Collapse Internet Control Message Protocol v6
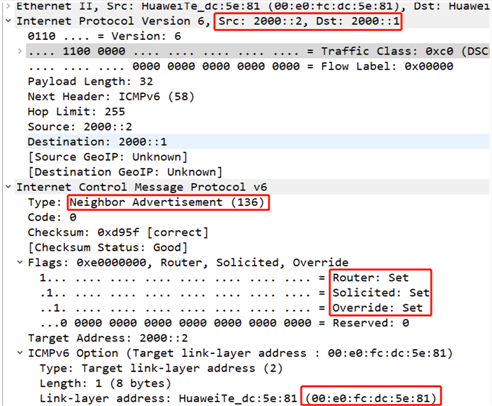The height and width of the screenshot is (406, 492). 8,187
